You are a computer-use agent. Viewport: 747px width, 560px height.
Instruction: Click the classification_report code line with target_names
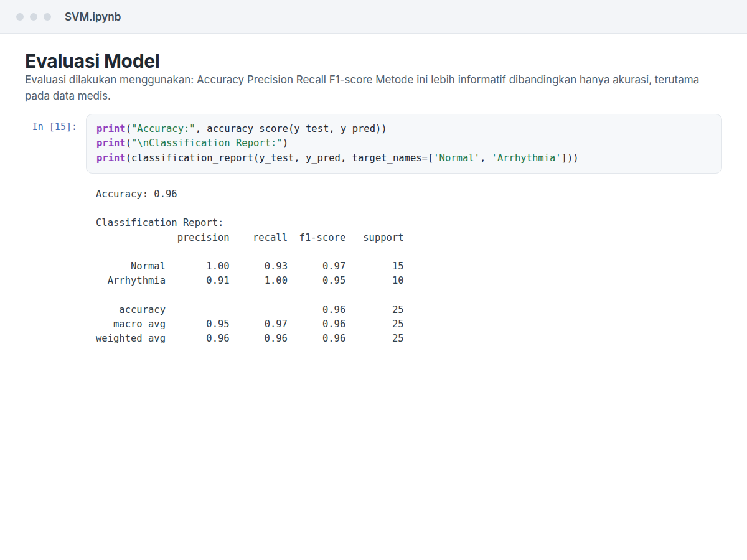337,157
